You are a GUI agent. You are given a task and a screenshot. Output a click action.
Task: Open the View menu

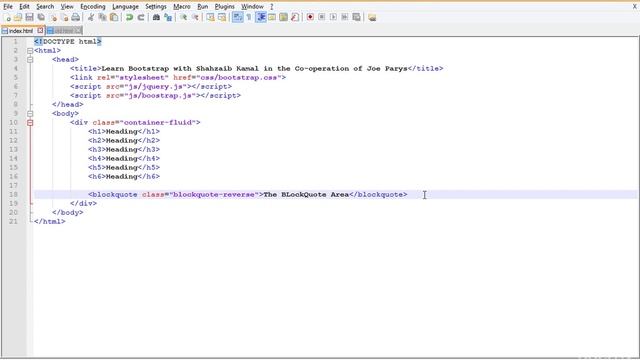[67, 7]
